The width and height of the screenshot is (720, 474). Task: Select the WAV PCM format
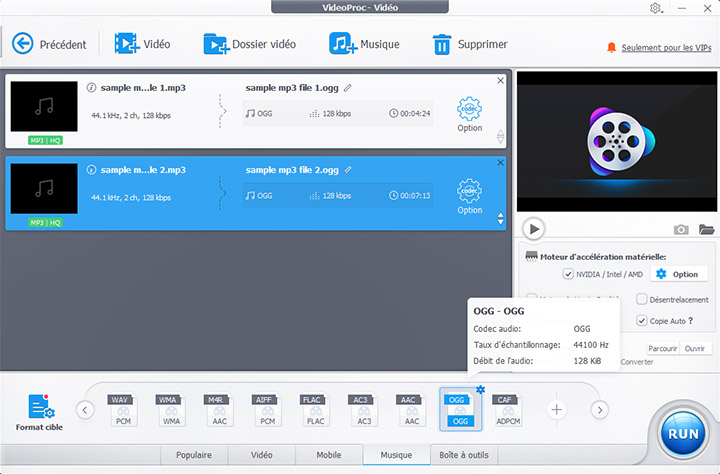click(x=123, y=410)
